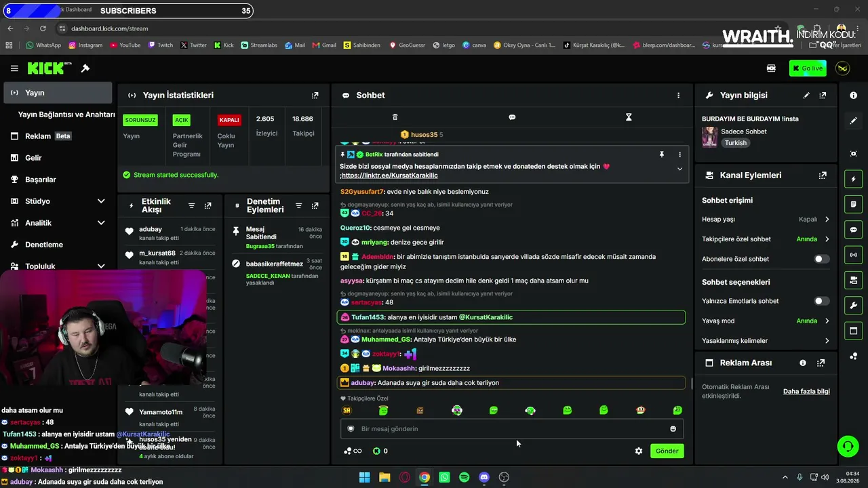Open filter options in Denetim Eylemleri
Image resolution: width=868 pixels, height=488 pixels.
tap(298, 205)
